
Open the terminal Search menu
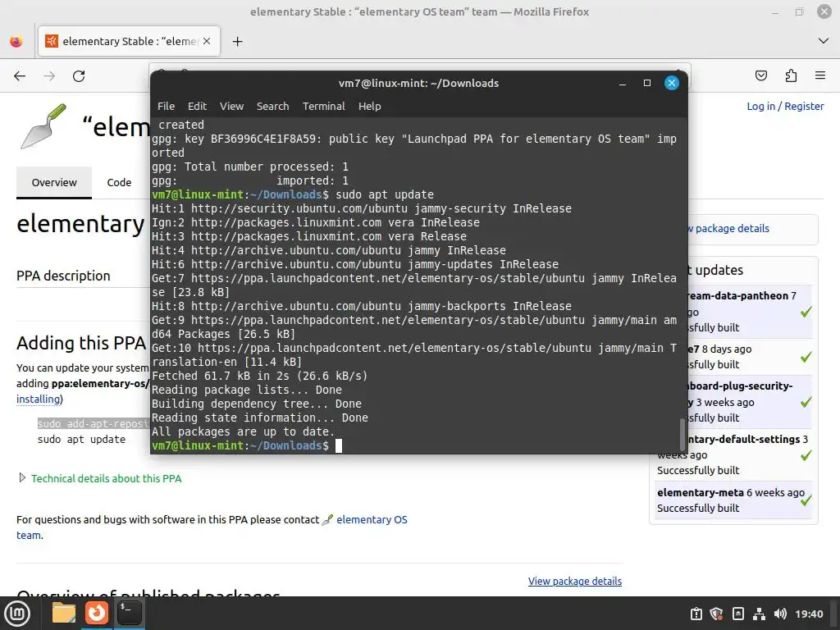tap(272, 106)
